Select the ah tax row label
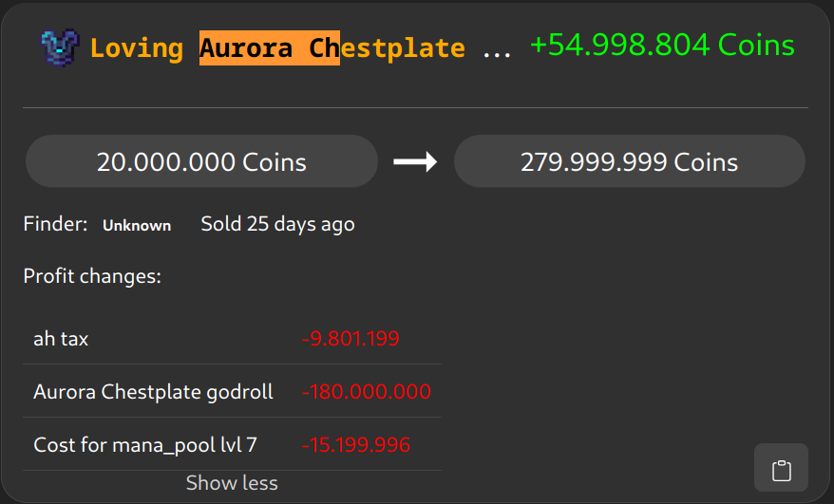The height and width of the screenshot is (504, 834). pos(61,339)
